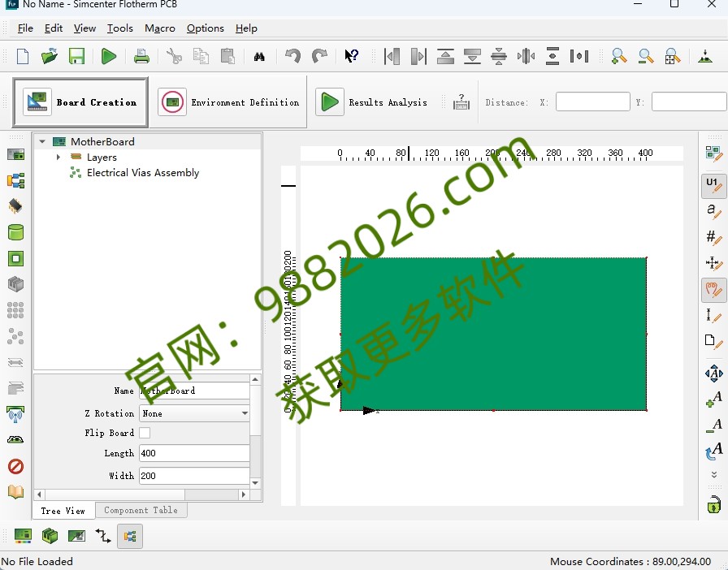Expand more right toolbar tools with chevron
The height and width of the screenshot is (570, 728).
pos(714,474)
